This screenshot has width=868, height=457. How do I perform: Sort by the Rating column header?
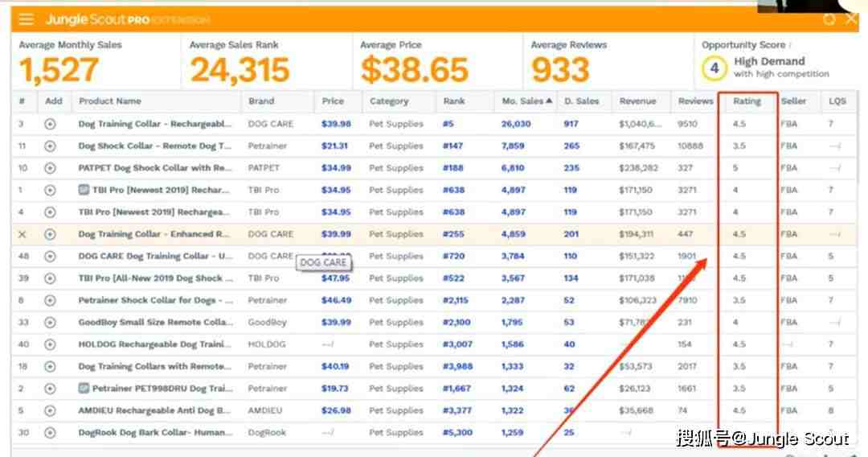pos(747,101)
